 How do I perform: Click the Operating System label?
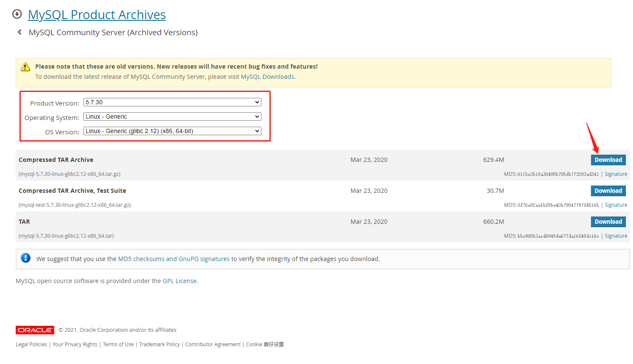pyautogui.click(x=52, y=118)
